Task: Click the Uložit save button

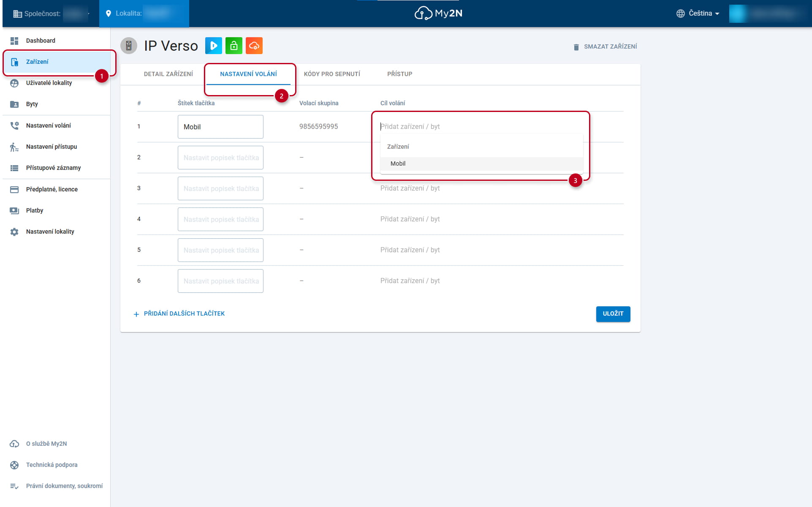Action: 613,314
